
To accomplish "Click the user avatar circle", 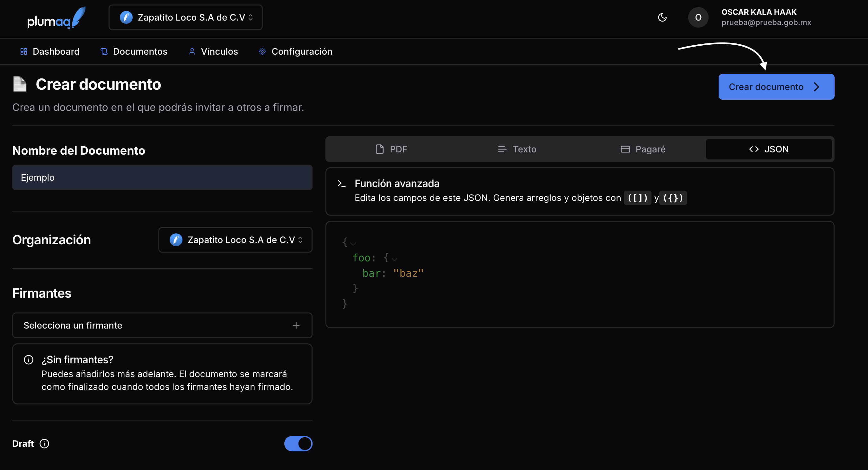I will point(698,18).
